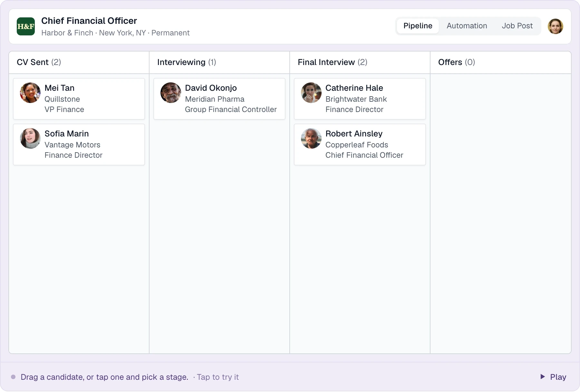Select the Catherine Hale candidate name

354,88
